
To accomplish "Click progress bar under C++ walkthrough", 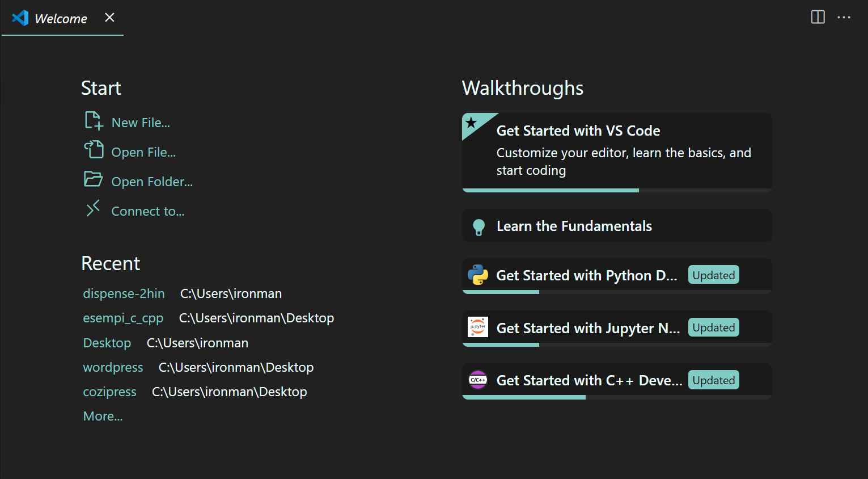I will click(617, 397).
